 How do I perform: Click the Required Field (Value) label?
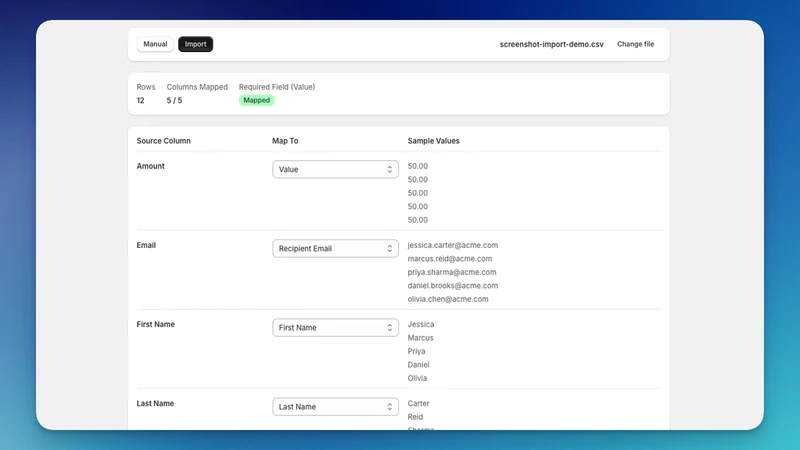point(277,87)
